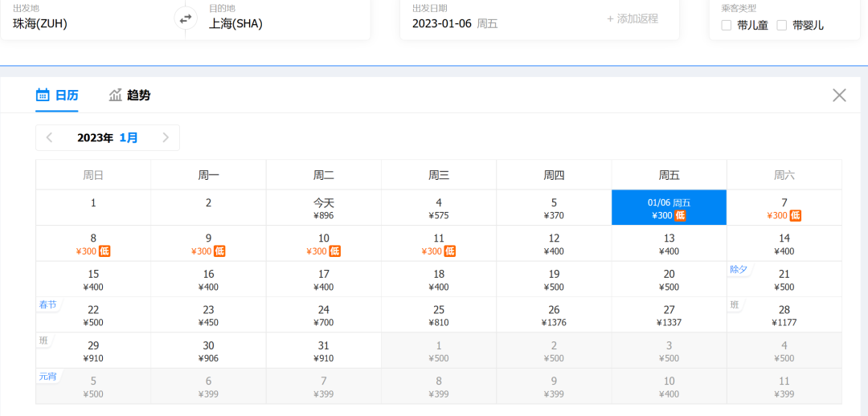Select January 11 with low price ¥300
This screenshot has height=416, width=868.
[439, 243]
